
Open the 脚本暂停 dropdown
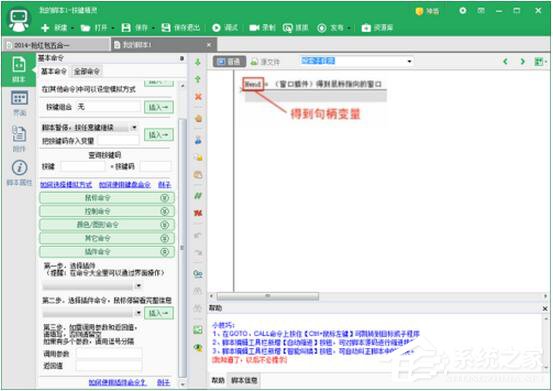click(x=134, y=128)
